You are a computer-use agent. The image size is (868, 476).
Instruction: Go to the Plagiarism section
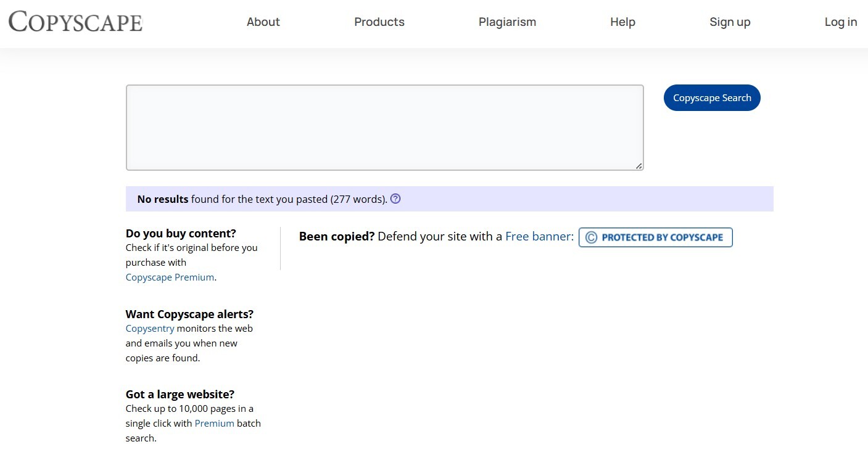coord(507,22)
